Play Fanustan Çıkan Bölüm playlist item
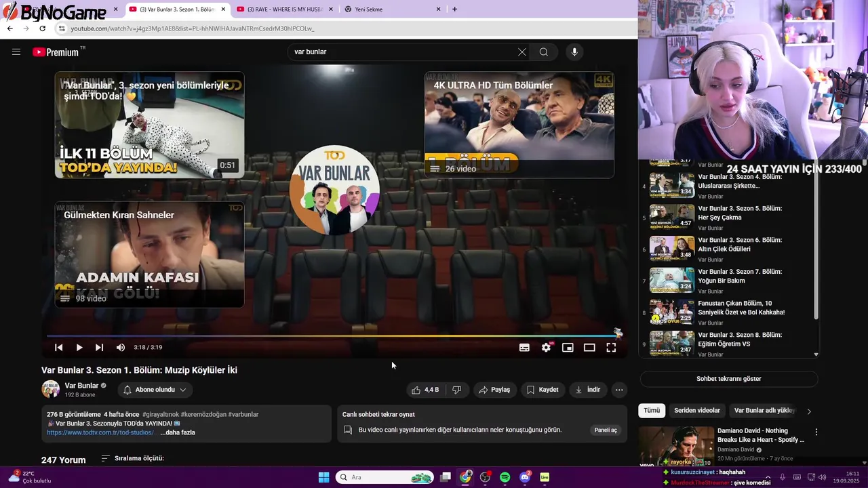Image resolution: width=868 pixels, height=488 pixels. pyautogui.click(x=729, y=312)
